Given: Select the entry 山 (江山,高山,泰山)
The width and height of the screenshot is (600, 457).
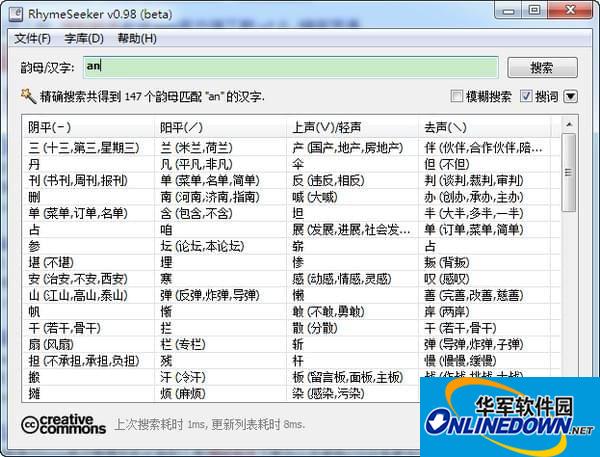Looking at the screenshot, I should click(78, 295).
